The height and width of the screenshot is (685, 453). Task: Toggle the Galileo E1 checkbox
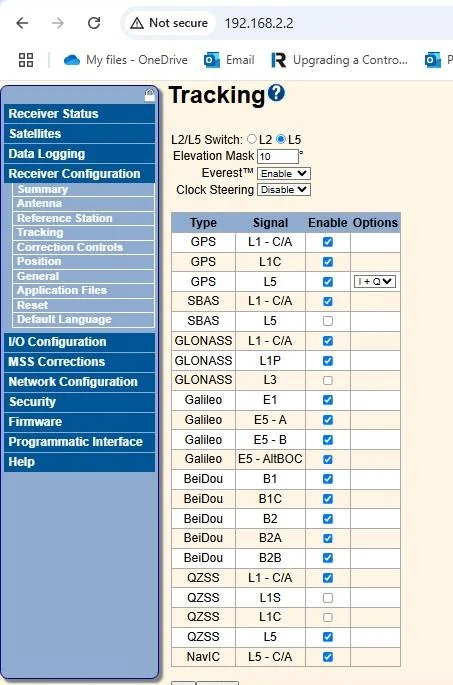click(x=328, y=400)
